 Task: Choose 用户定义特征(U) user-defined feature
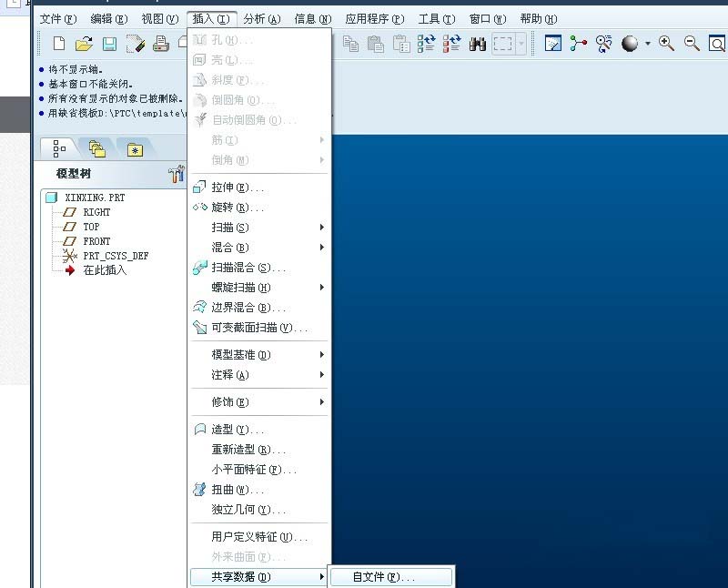(x=259, y=537)
